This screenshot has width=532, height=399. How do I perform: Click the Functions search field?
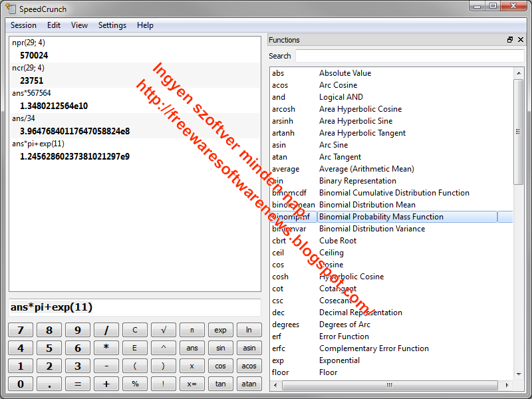point(410,56)
